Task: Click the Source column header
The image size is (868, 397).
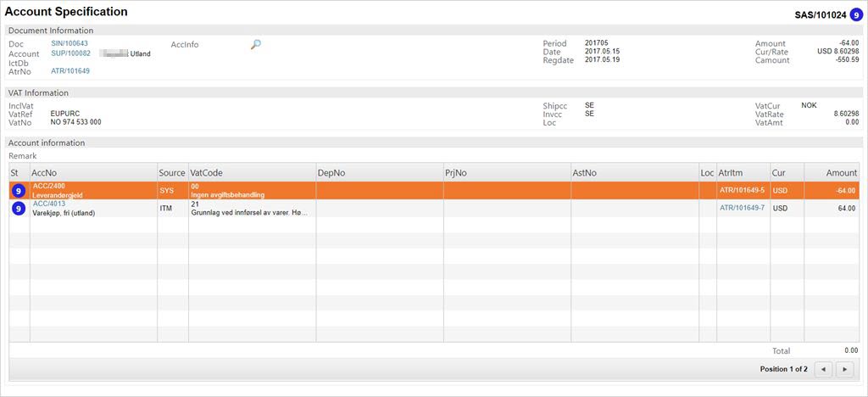Action: [172, 172]
